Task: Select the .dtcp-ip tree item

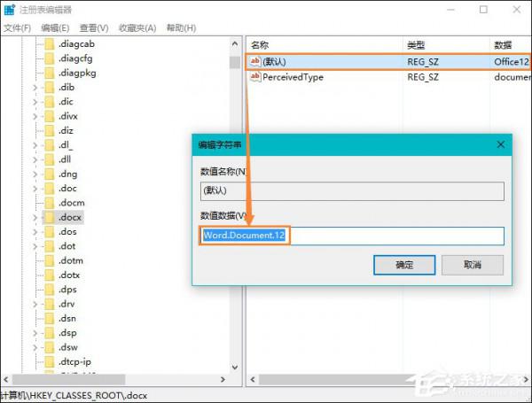Action: click(74, 362)
